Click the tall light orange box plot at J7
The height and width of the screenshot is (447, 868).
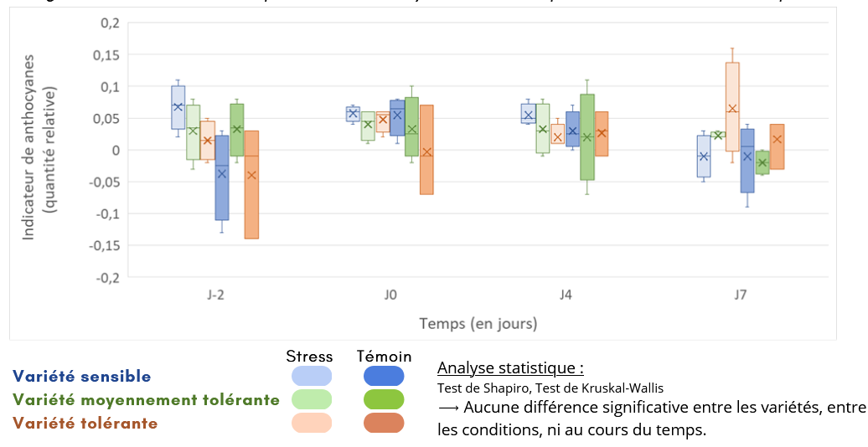pos(732,106)
